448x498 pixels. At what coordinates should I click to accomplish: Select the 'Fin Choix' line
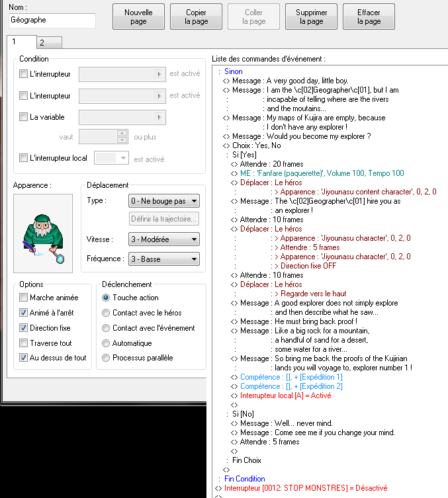247,460
